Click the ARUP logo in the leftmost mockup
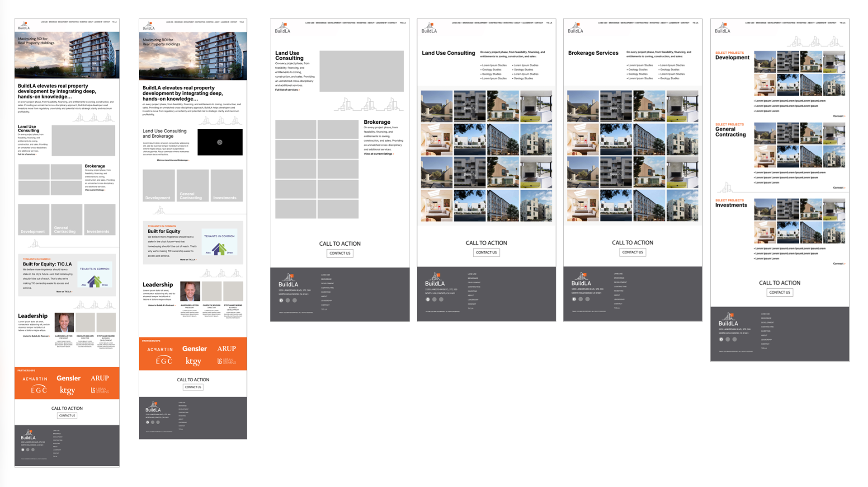The height and width of the screenshot is (487, 868). tap(99, 378)
